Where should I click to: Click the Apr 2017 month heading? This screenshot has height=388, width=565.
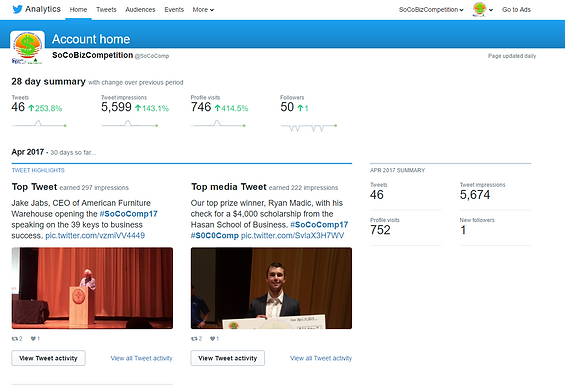[x=28, y=152]
